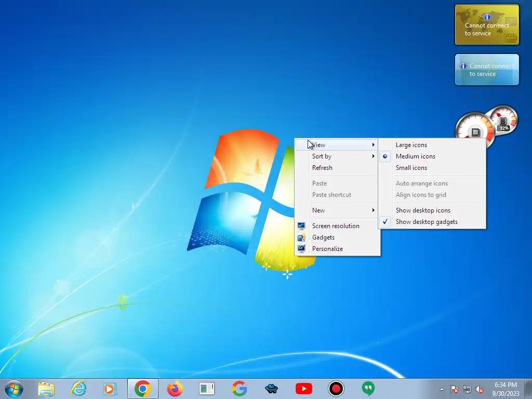The image size is (532, 399).
Task: Click the Personalize menu icon
Action: [x=301, y=249]
